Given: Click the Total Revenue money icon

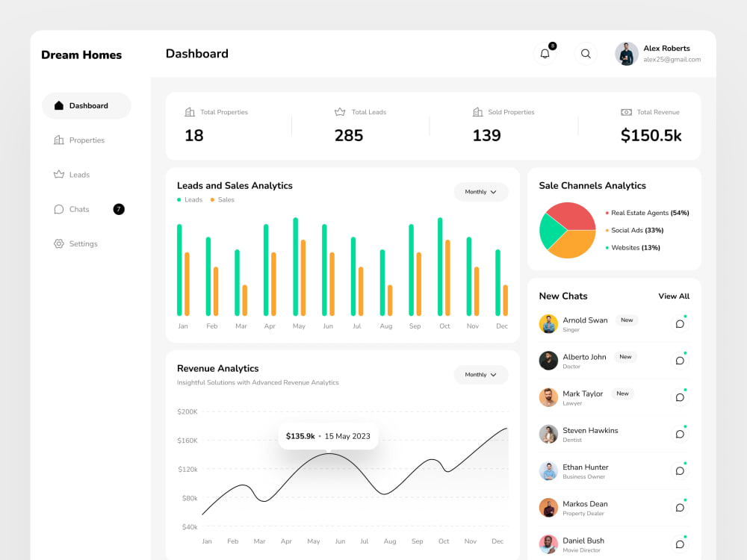Looking at the screenshot, I should [x=627, y=113].
